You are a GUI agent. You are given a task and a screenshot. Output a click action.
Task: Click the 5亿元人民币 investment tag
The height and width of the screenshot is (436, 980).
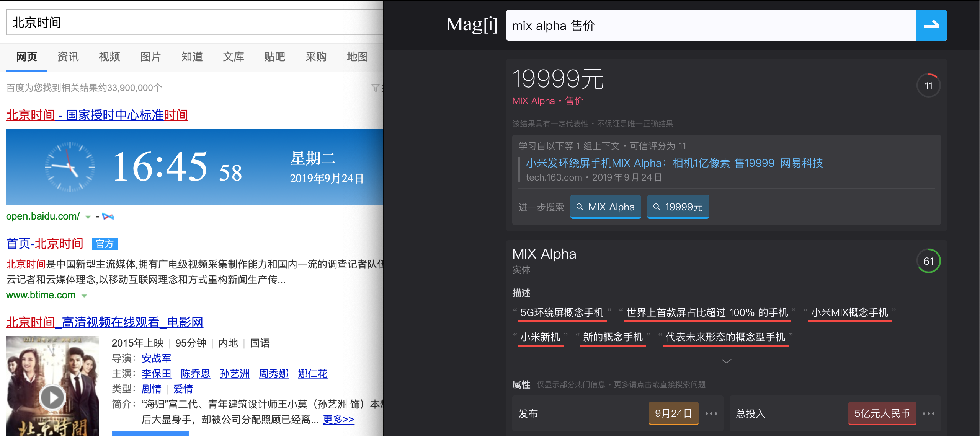882,413
